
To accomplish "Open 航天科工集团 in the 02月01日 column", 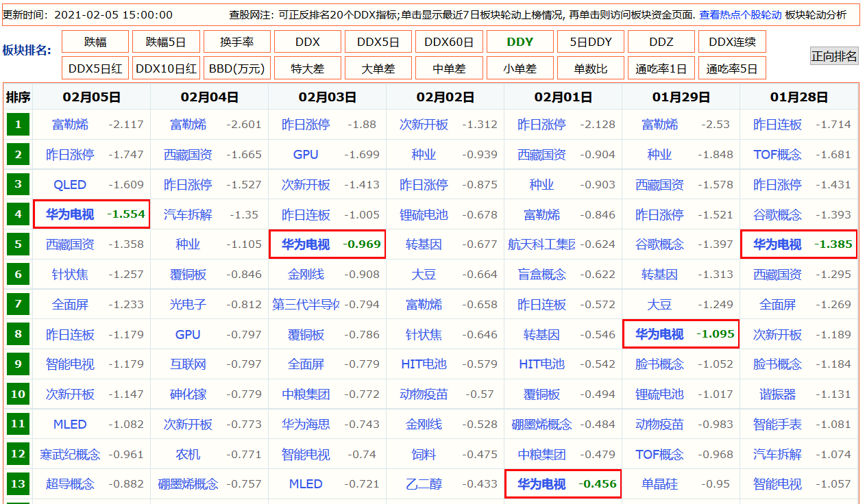I will tap(541, 244).
